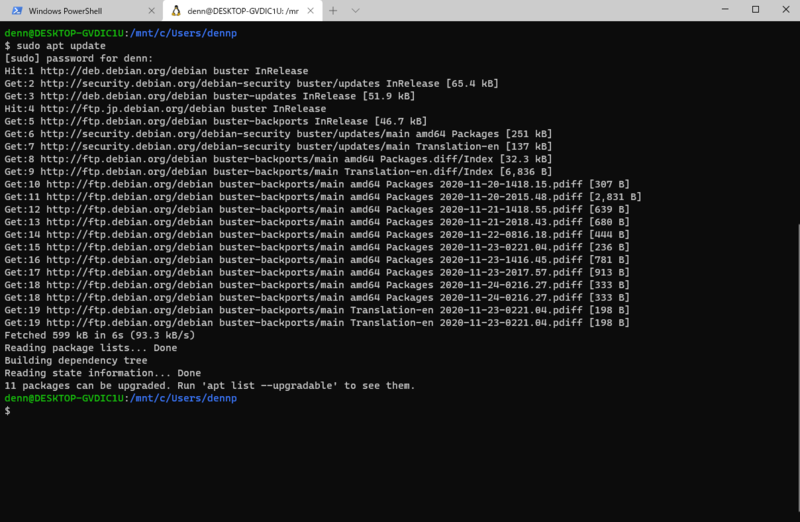Click the 'Get:8' Packages.diff/Index line

[x=278, y=159]
